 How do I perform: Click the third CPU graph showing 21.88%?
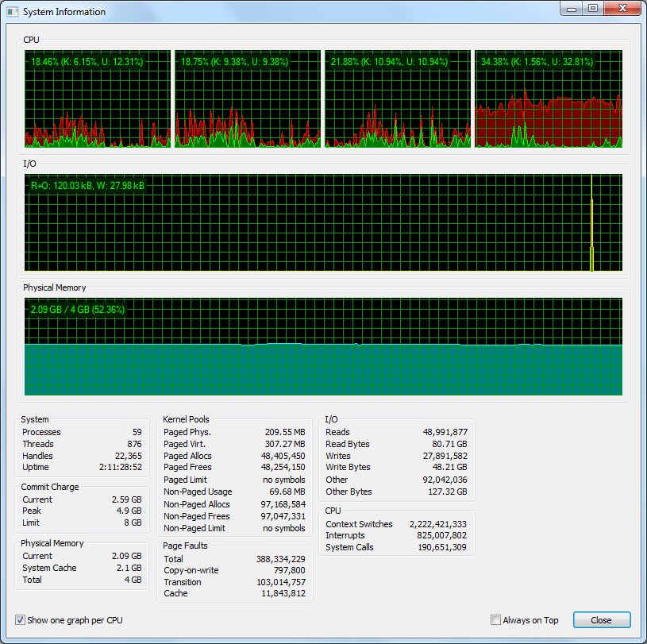[x=398, y=98]
